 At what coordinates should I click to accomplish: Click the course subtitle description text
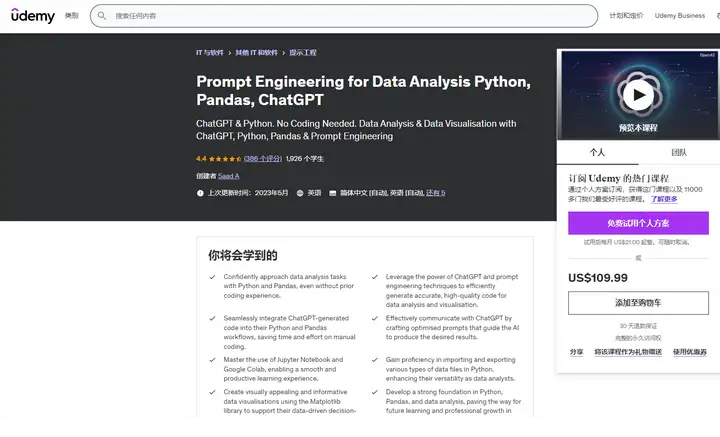click(x=356, y=130)
